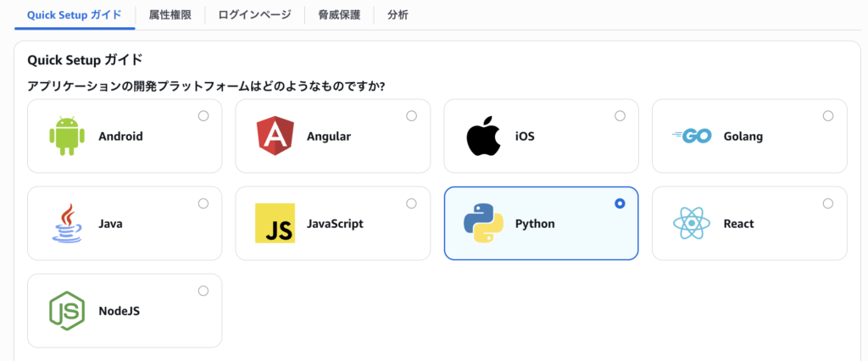This screenshot has height=361, width=868.
Task: Click the yellow JS JavaScript logo
Action: (275, 223)
